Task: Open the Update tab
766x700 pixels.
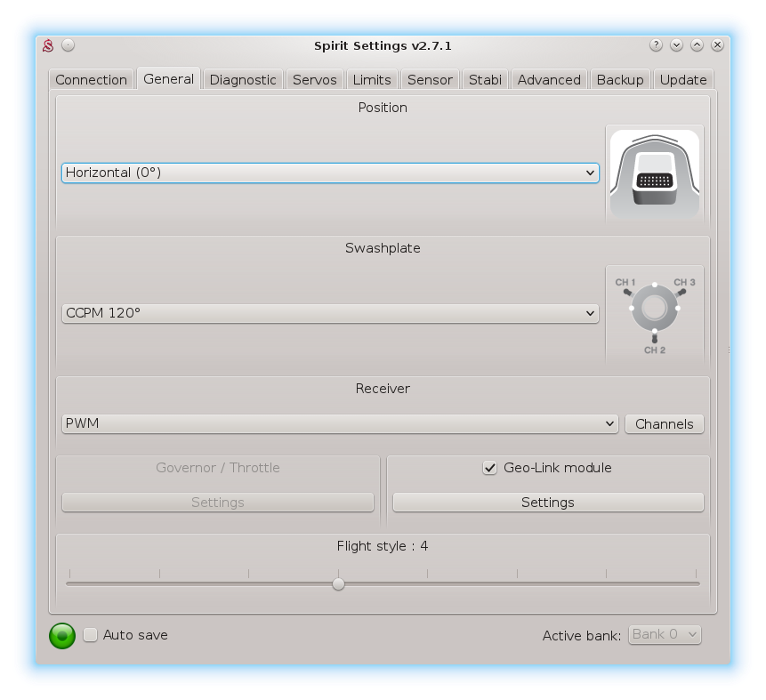Action: click(x=683, y=80)
